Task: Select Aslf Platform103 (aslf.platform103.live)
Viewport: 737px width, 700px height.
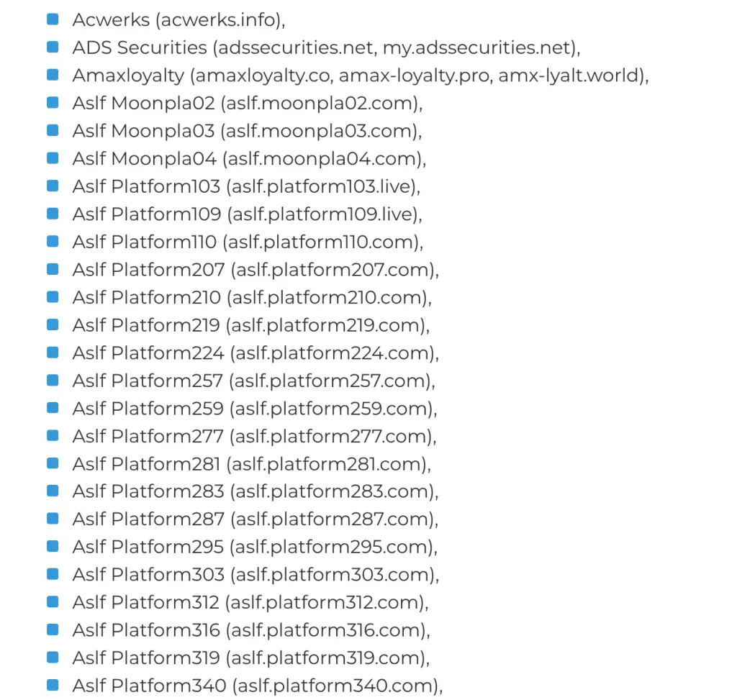Action: click(246, 186)
